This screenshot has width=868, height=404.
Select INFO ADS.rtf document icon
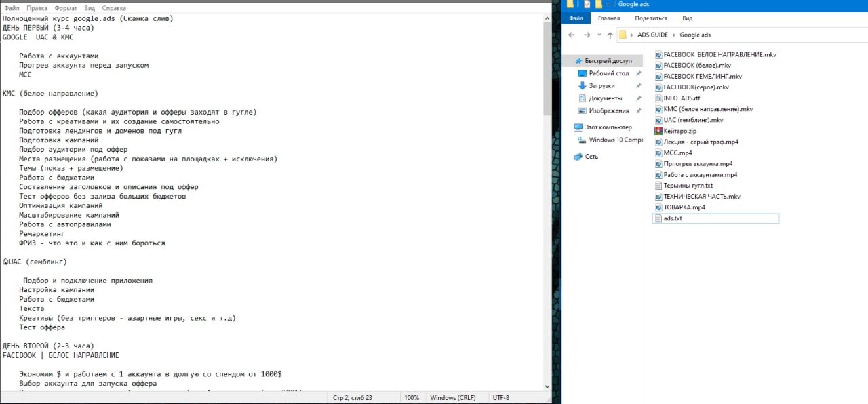point(658,98)
